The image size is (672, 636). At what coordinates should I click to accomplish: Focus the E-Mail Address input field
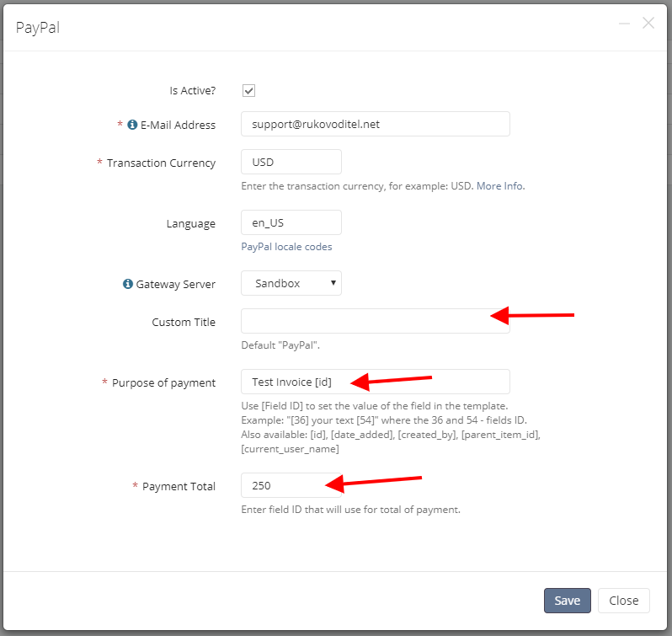(x=376, y=124)
